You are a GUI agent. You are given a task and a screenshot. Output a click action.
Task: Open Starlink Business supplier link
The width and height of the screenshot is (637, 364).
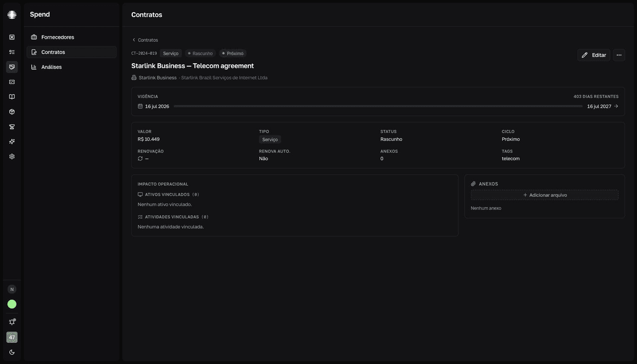pos(158,77)
